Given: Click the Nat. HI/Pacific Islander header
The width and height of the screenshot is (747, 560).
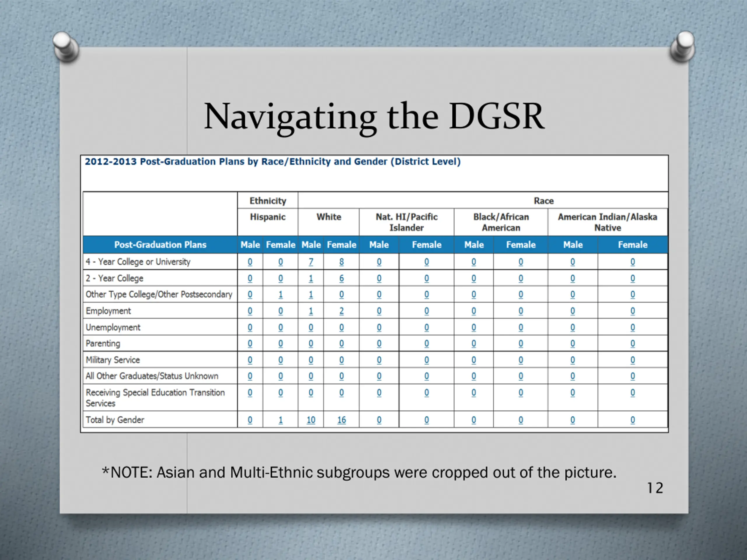Looking at the screenshot, I should [406, 223].
